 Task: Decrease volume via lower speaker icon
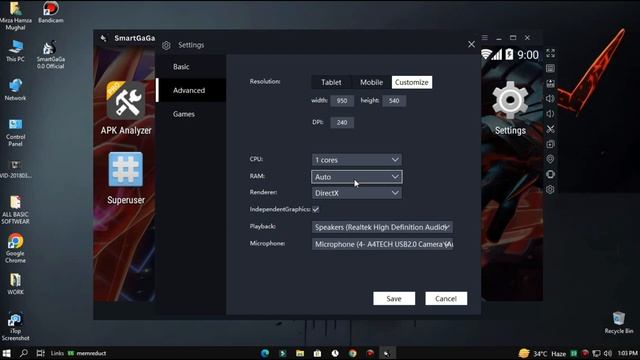[550, 113]
